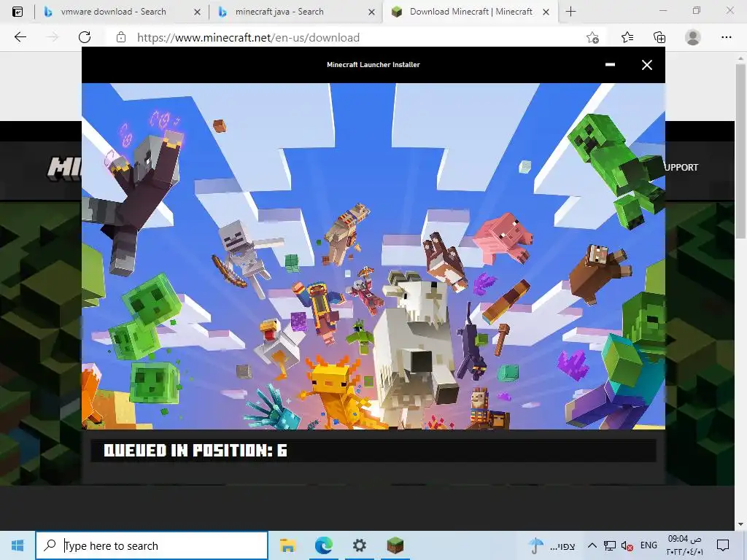Open the Edge tab actions menu icon
Viewport: 747px width, 560px height.
coord(18,12)
